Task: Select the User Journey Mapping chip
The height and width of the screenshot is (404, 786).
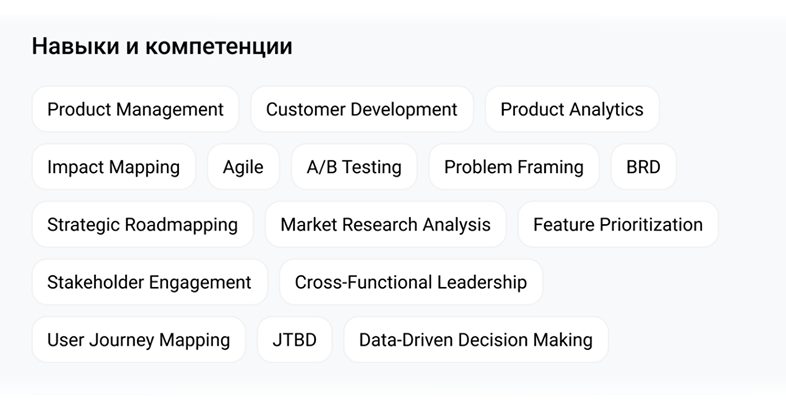Action: (139, 340)
